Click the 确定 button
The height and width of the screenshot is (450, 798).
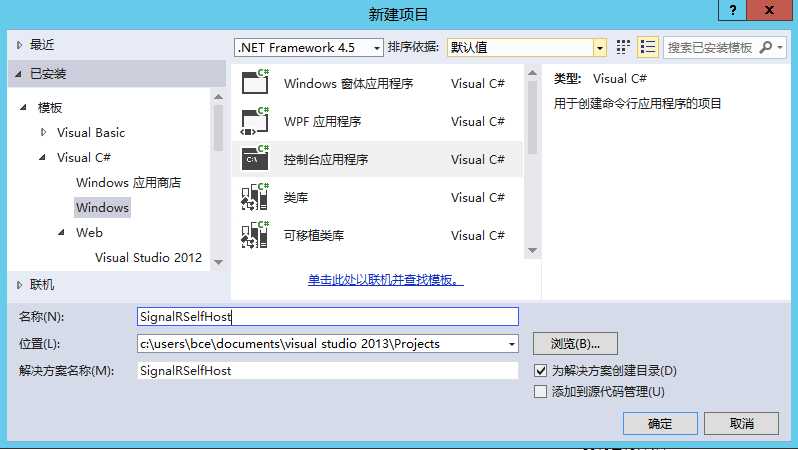[660, 423]
